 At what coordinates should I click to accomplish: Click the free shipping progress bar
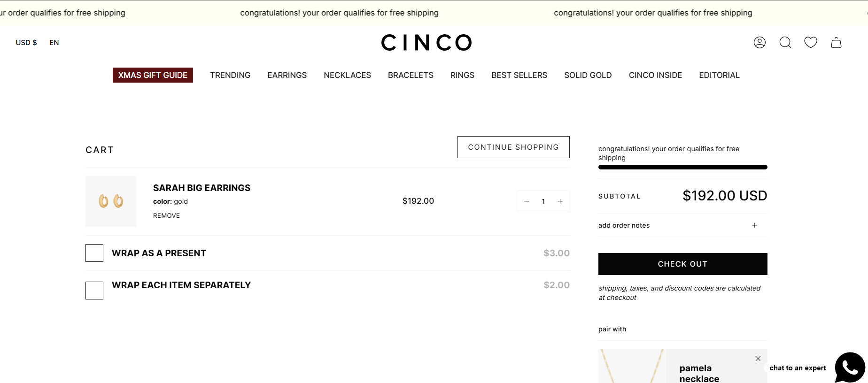click(682, 167)
